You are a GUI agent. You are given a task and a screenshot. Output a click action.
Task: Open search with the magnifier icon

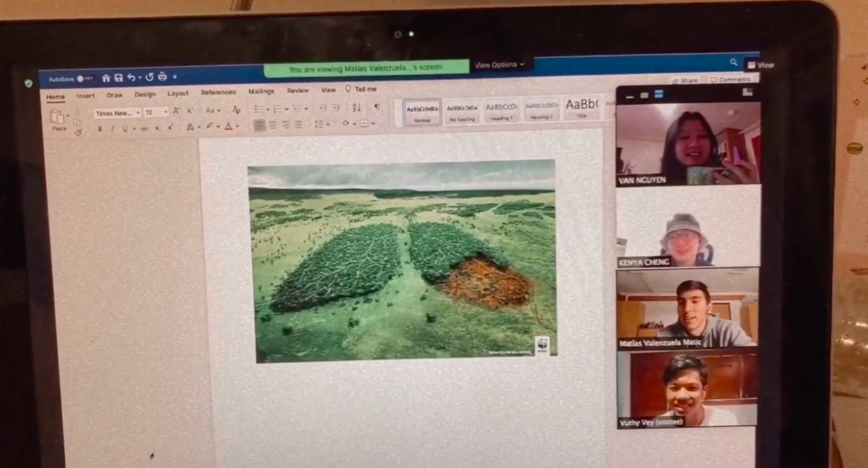(733, 62)
